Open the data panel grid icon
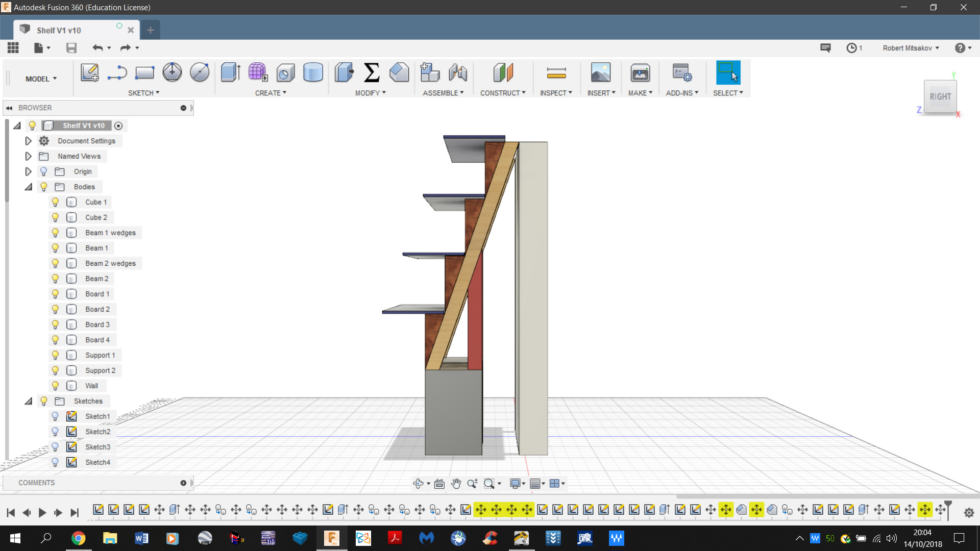980x551 pixels. click(x=13, y=48)
